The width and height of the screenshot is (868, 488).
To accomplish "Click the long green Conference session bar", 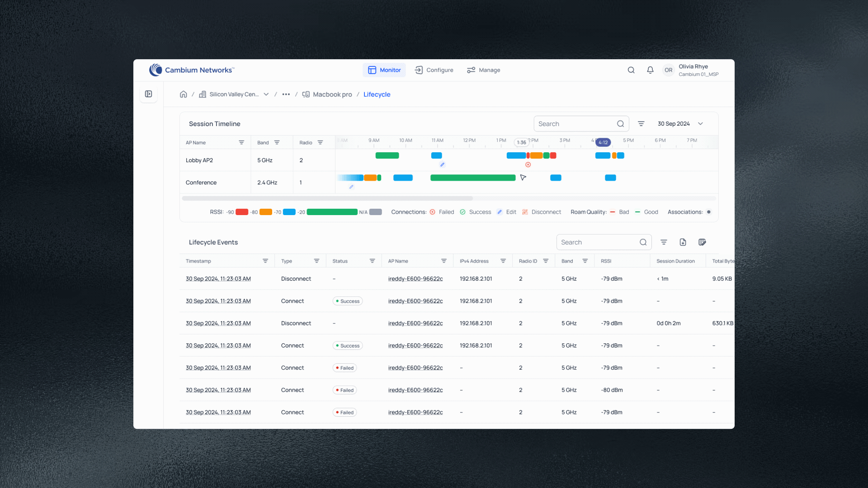I will click(473, 178).
